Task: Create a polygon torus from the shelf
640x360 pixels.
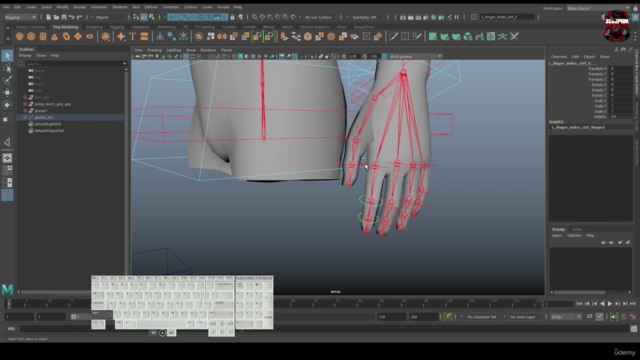Action: pyautogui.click(x=66, y=37)
